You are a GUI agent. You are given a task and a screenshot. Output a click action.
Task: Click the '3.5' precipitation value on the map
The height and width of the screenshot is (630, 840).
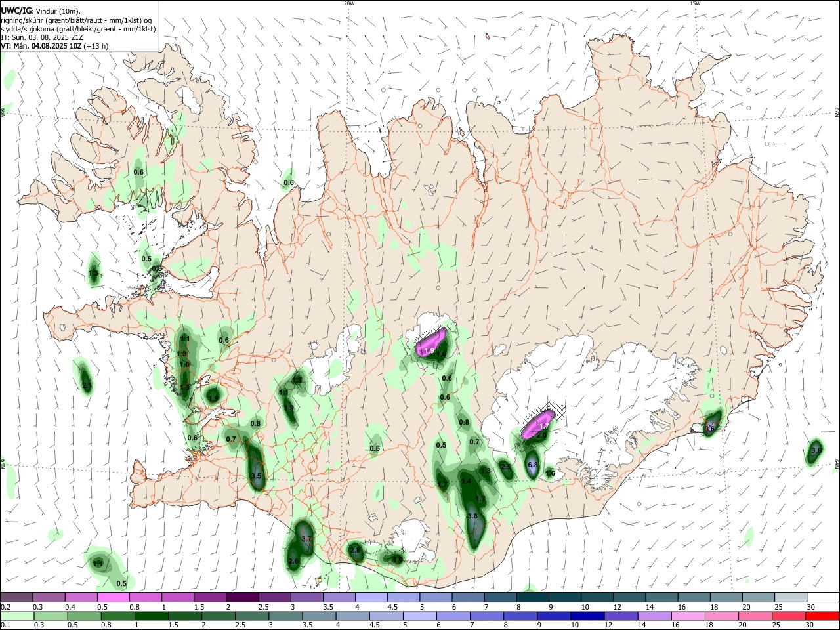(x=256, y=476)
